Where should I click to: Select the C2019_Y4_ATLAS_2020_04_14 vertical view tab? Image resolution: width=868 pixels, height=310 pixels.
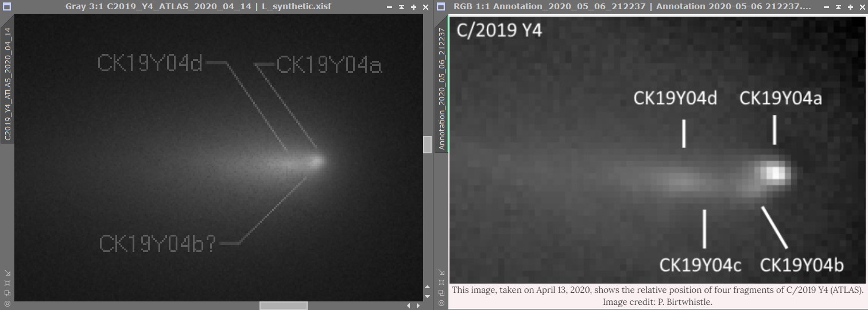(7, 84)
